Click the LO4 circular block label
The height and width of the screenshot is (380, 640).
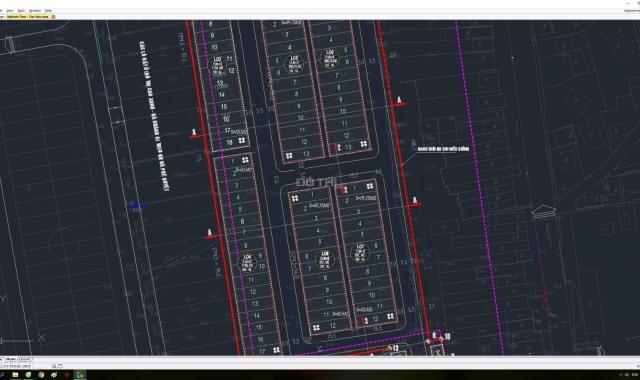[247, 262]
